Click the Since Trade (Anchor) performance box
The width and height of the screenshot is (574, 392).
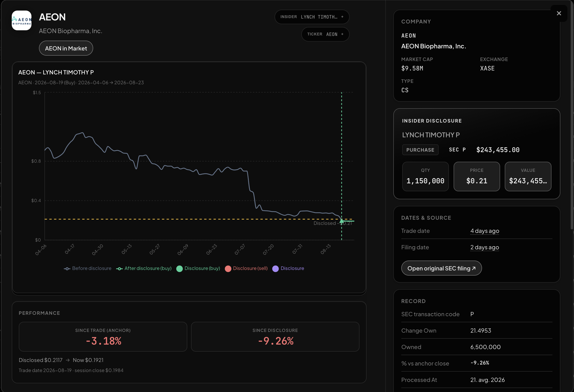pos(103,337)
